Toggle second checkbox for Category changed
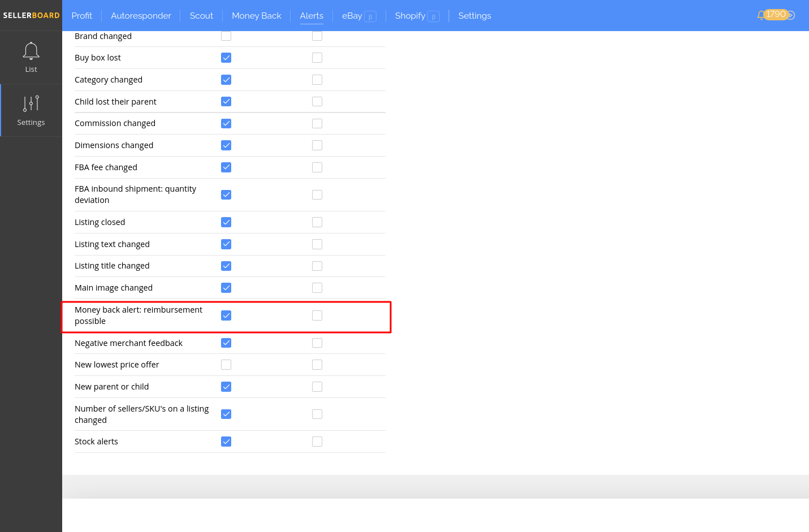 click(x=317, y=79)
